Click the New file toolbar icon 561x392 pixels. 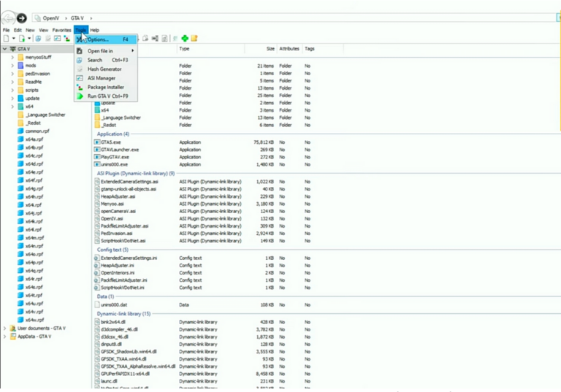coord(6,39)
